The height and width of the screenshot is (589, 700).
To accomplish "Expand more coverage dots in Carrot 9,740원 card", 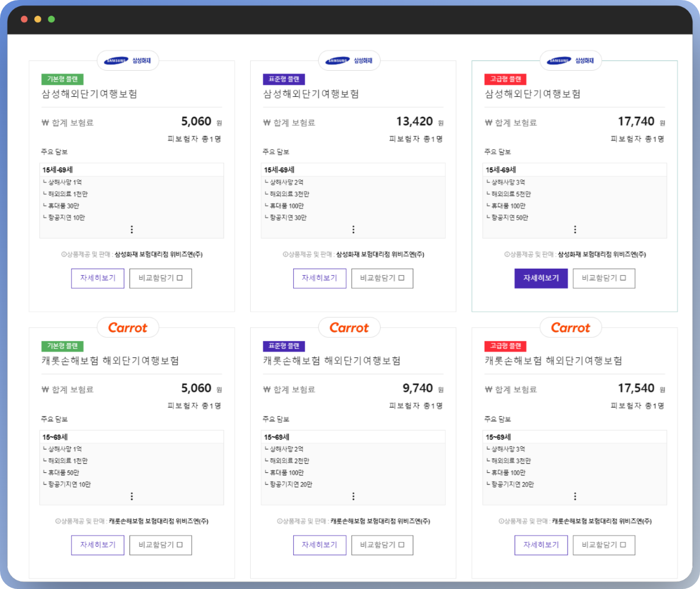I will tap(353, 496).
